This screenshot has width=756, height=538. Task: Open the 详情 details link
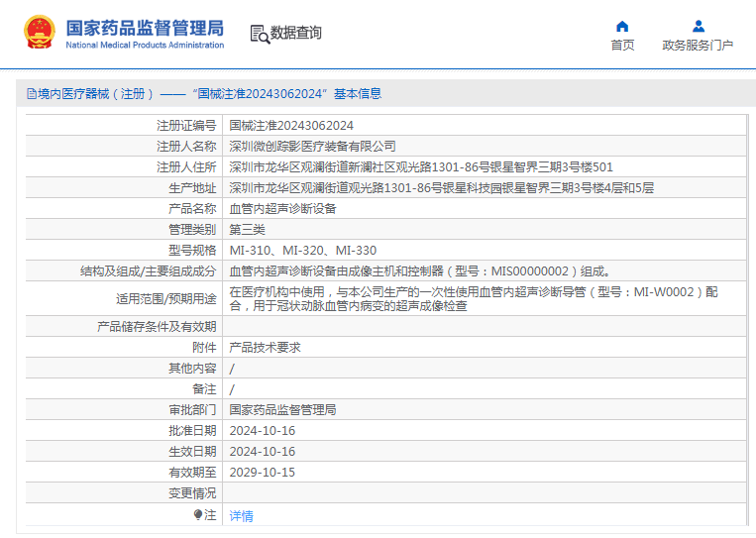click(x=241, y=516)
